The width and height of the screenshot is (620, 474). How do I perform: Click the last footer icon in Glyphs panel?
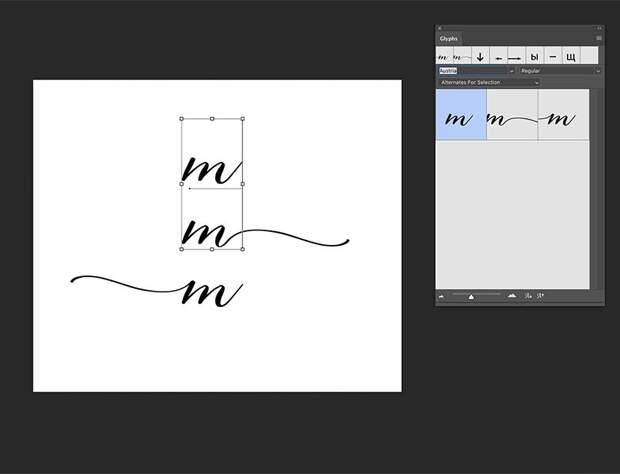pos(541,296)
